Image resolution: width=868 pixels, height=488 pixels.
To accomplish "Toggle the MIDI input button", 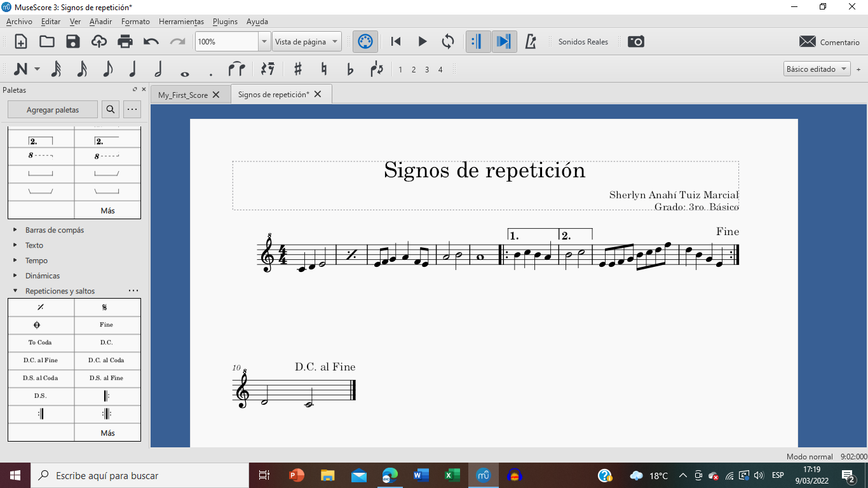I will (365, 42).
